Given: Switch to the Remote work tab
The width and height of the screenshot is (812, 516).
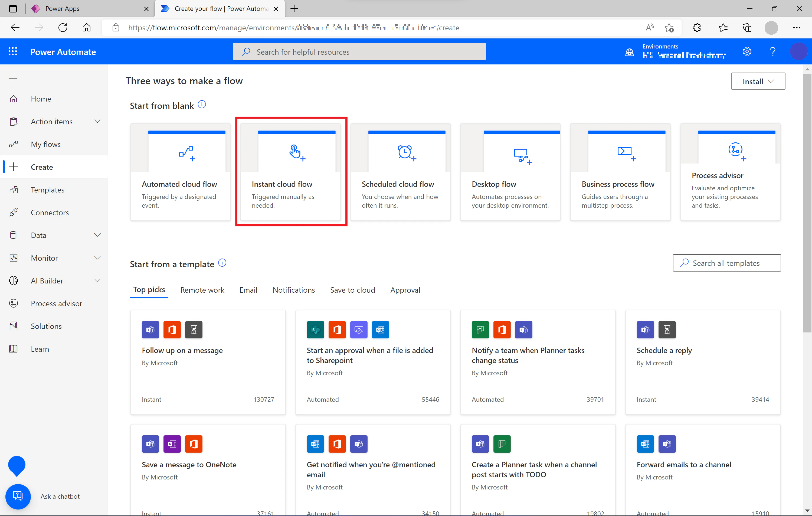Looking at the screenshot, I should coord(202,290).
